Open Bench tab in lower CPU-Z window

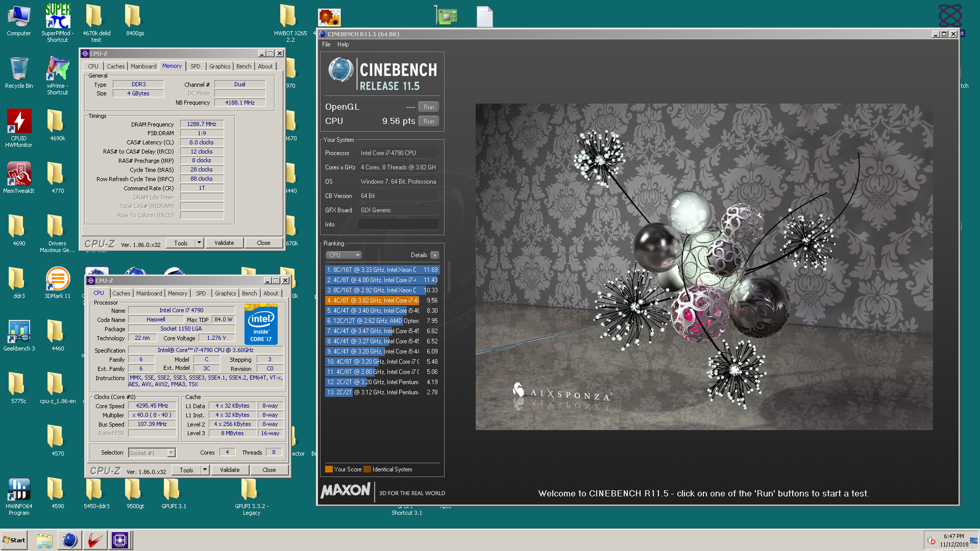pos(250,293)
